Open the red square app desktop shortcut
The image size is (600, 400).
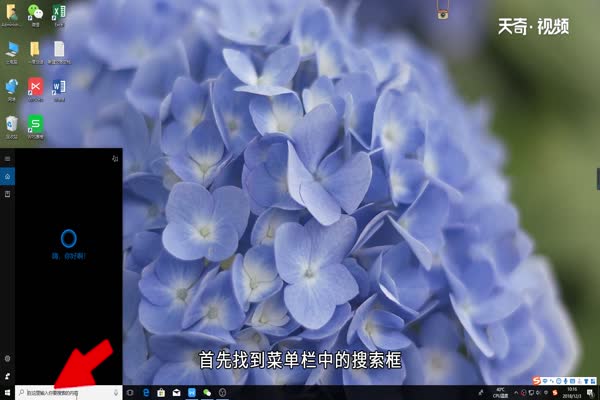35,89
